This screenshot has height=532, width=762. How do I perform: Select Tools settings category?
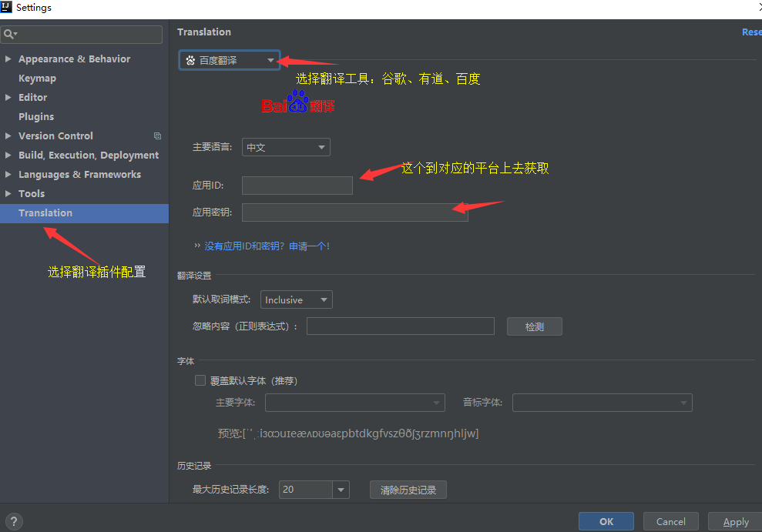(x=32, y=194)
